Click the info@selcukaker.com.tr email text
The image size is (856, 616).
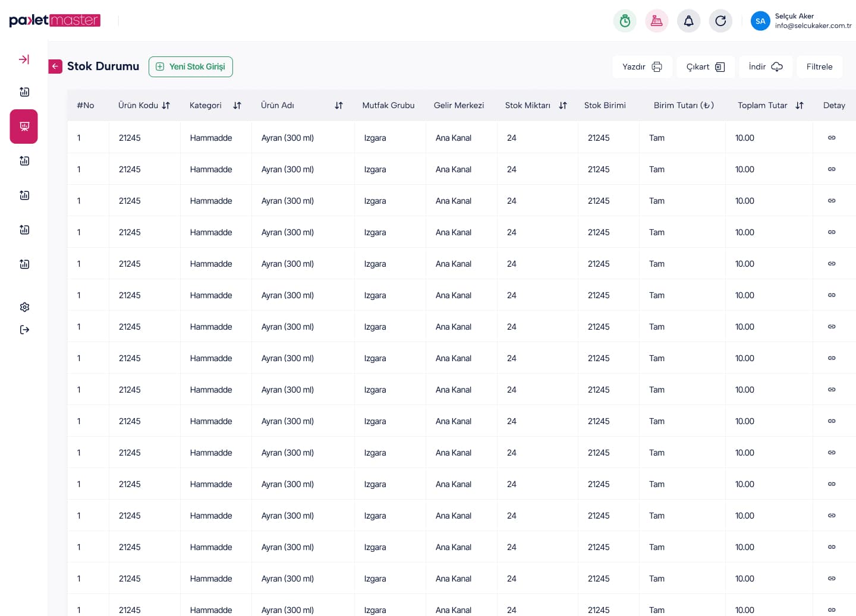tap(813, 26)
